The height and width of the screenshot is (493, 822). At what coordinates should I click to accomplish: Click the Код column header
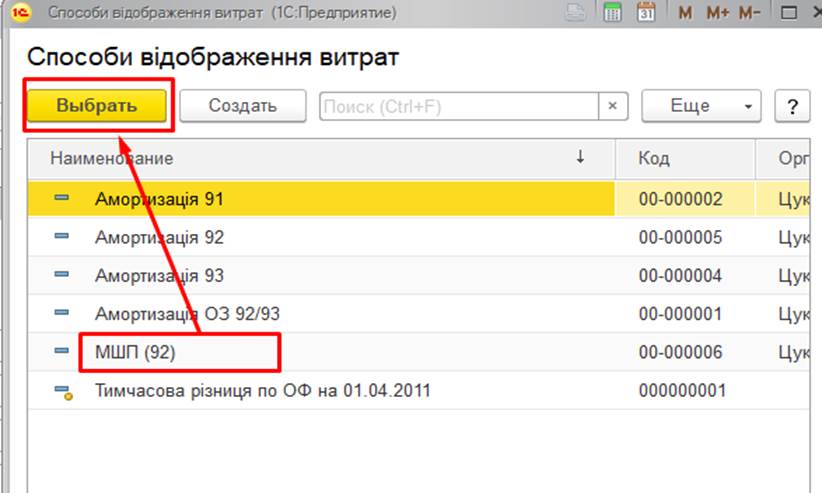655,158
